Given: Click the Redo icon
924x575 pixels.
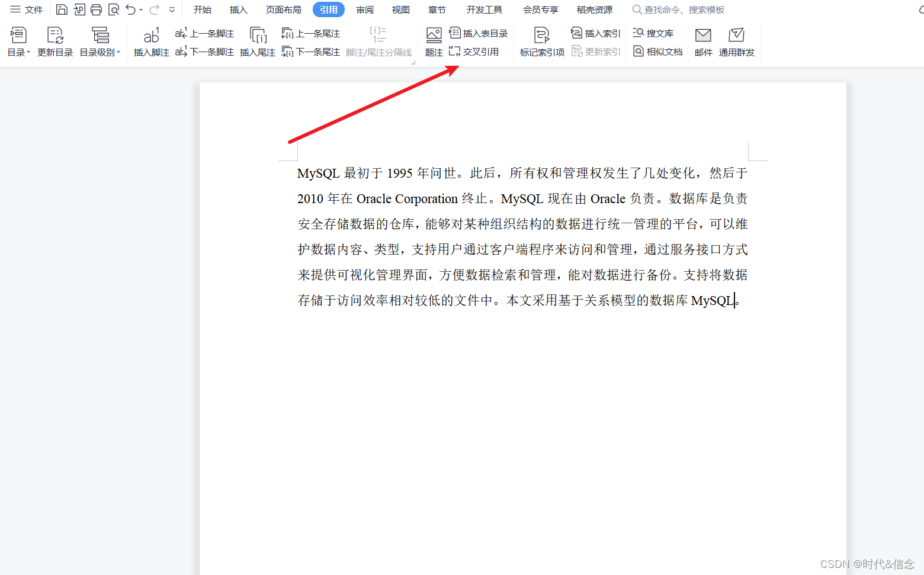Looking at the screenshot, I should [154, 9].
